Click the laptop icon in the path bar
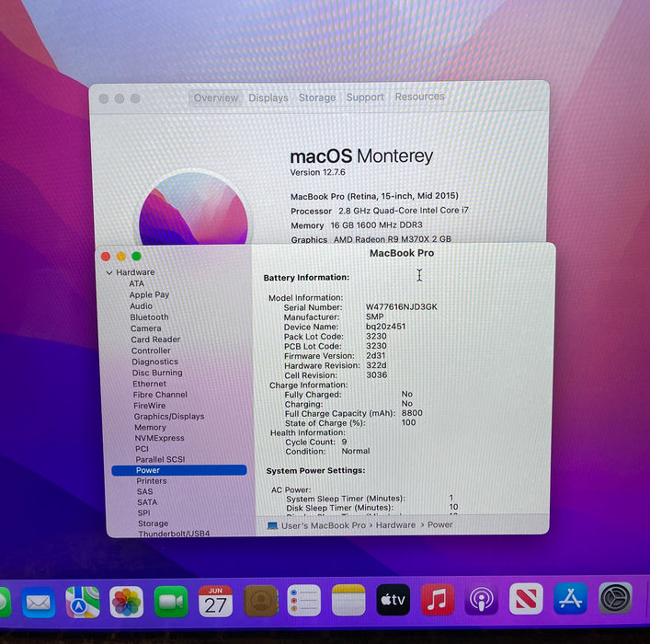Image resolution: width=650 pixels, height=644 pixels. coord(272,525)
